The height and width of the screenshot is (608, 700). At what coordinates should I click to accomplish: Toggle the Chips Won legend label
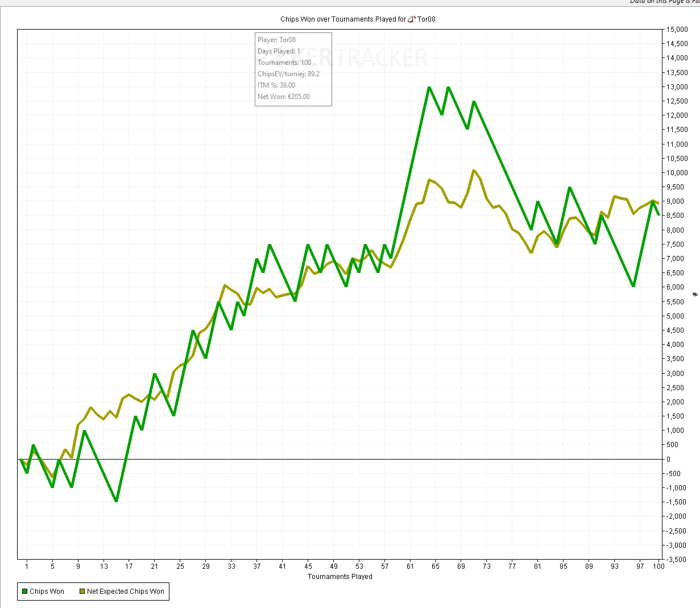(47, 592)
